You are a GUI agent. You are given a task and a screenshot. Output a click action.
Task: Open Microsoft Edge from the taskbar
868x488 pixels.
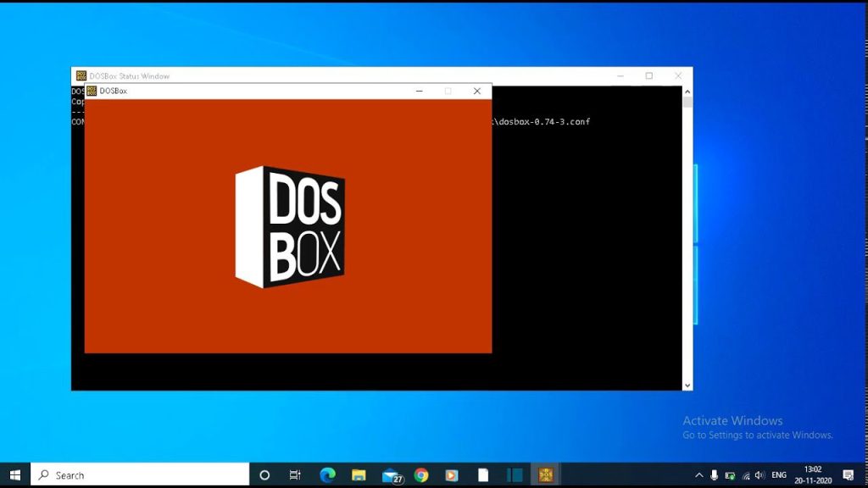click(x=327, y=474)
